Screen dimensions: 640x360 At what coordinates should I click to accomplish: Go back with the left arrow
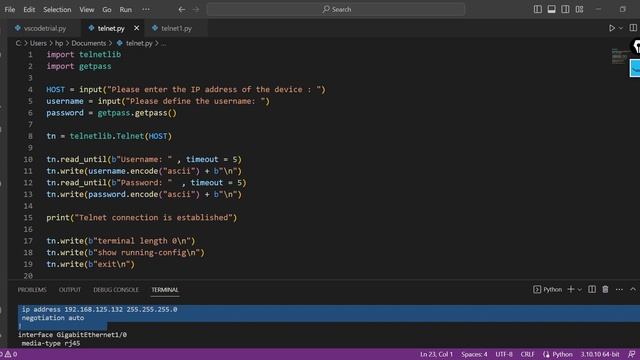pyautogui.click(x=182, y=9)
